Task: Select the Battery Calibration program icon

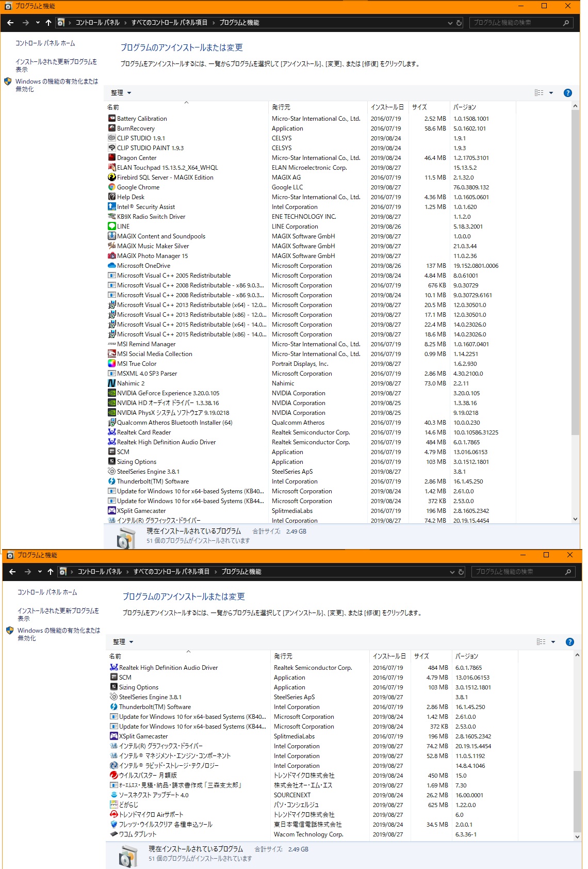Action: [x=111, y=119]
